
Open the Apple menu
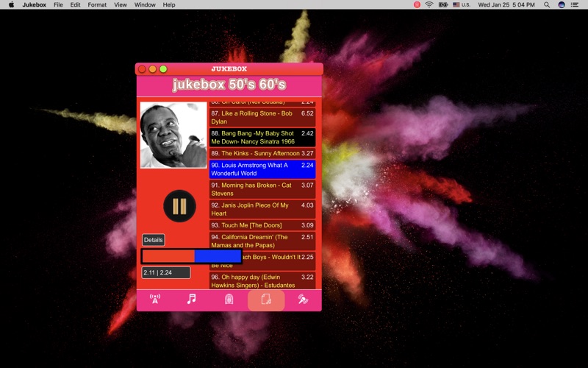[11, 4]
